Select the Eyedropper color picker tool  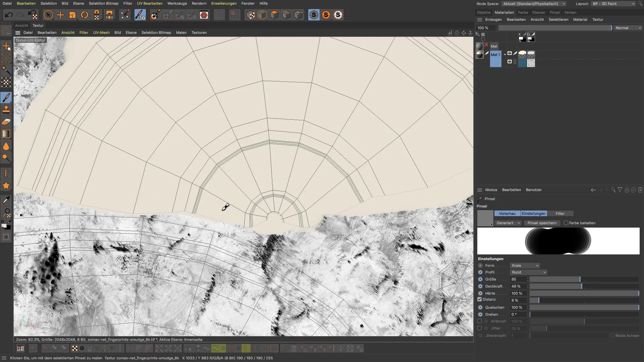6,200
